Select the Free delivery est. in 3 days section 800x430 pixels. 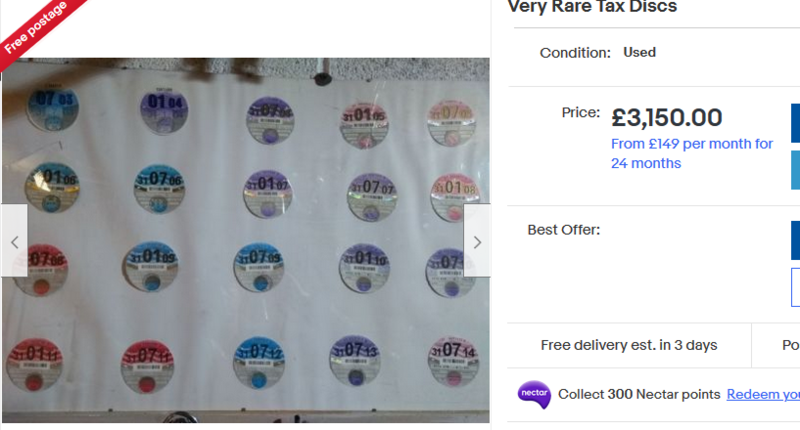point(629,345)
